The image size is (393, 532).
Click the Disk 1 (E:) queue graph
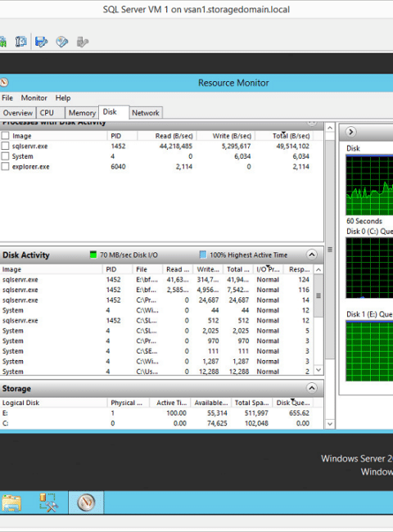369,351
